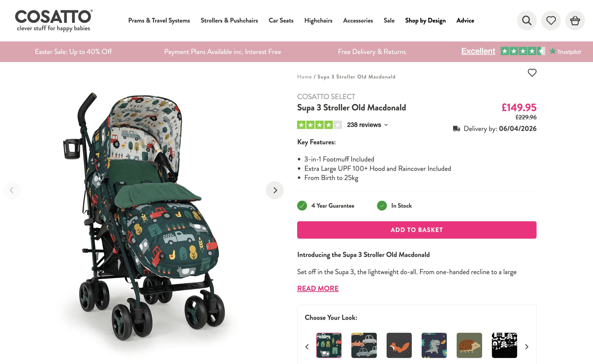The height and width of the screenshot is (364, 593).
Task: Open the Car Seats menu
Action: [x=281, y=21]
